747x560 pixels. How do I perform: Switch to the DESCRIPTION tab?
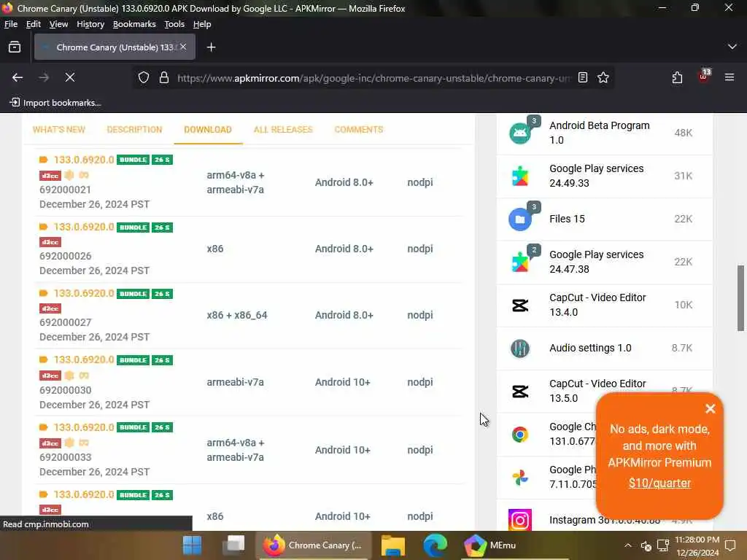134,130
